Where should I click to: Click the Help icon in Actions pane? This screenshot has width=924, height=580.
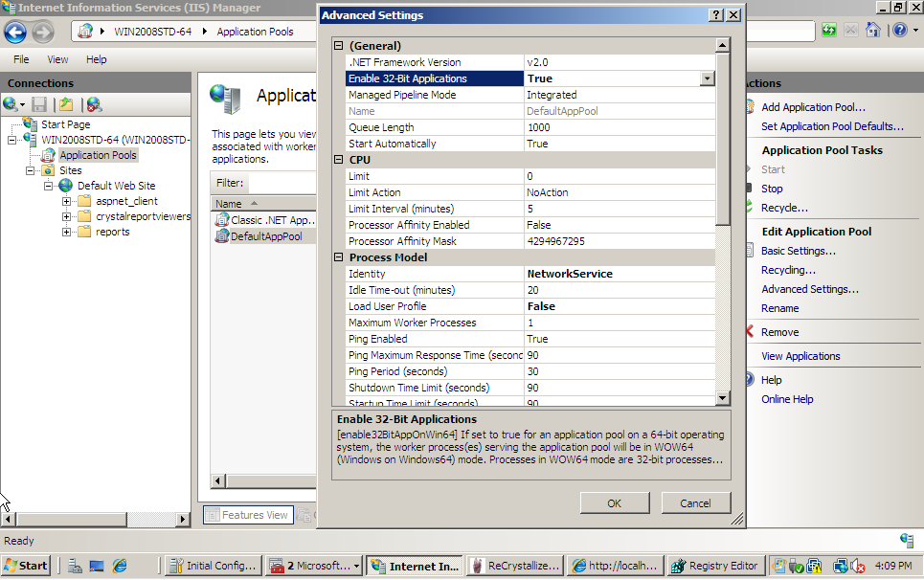[x=750, y=379]
